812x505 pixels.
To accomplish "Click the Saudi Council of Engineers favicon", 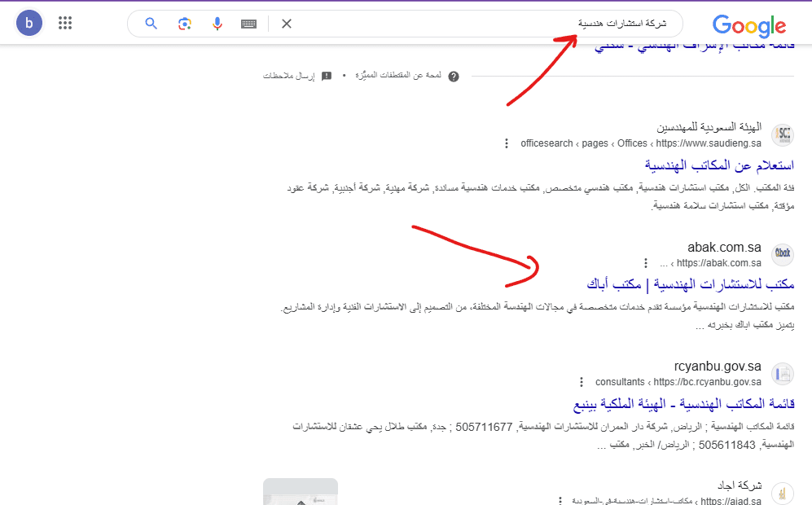I will 783,134.
